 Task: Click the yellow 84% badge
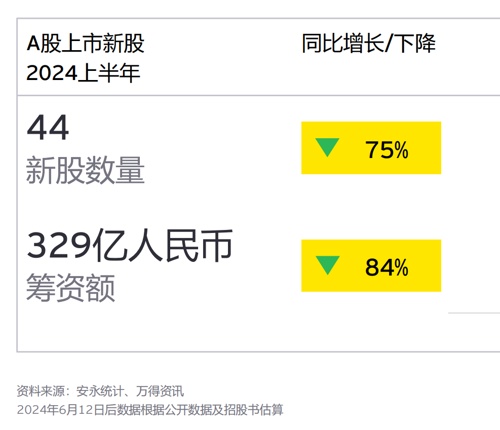371,266
